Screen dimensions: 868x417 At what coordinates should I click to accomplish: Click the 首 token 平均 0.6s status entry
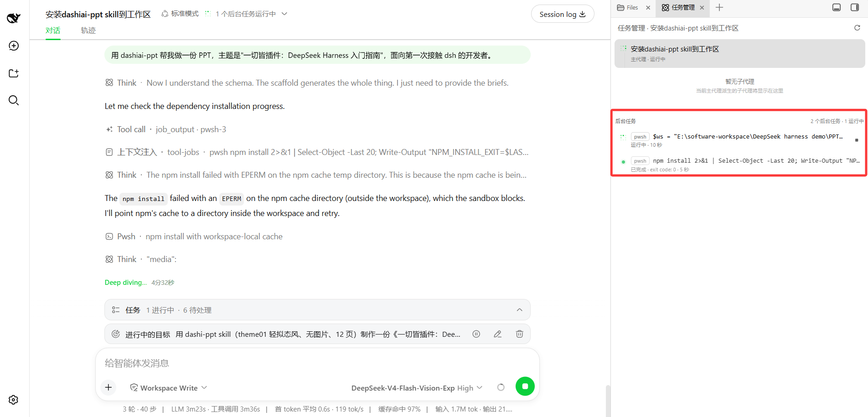[x=319, y=409]
